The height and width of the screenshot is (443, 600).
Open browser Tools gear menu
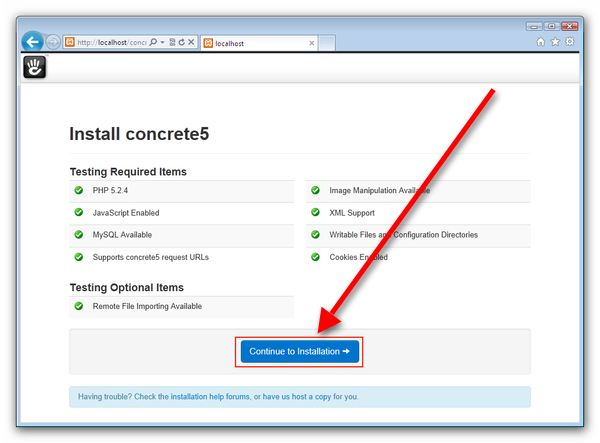point(569,42)
